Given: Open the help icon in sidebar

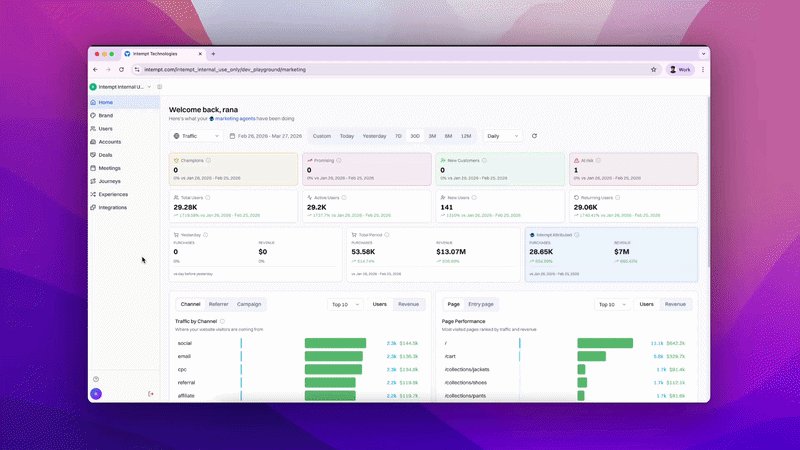Looking at the screenshot, I should click(x=96, y=379).
